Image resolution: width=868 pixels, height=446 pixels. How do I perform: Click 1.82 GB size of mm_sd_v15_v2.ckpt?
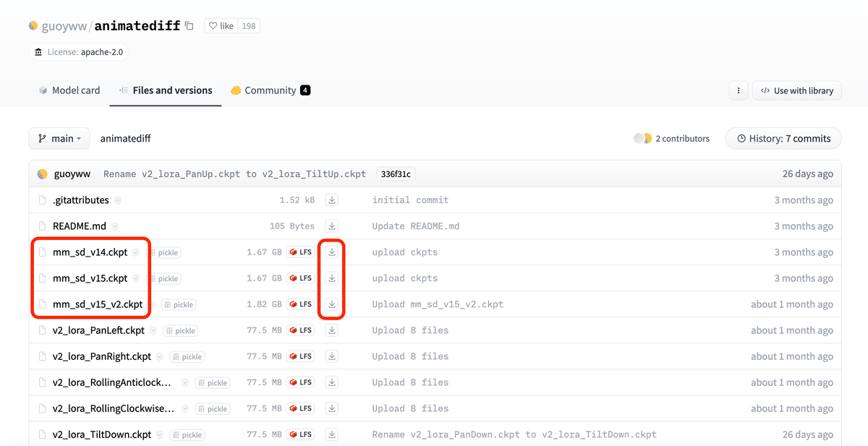point(264,304)
